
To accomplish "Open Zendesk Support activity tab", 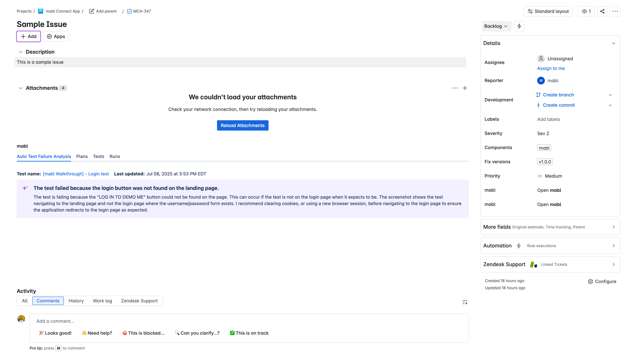I will pos(139,301).
